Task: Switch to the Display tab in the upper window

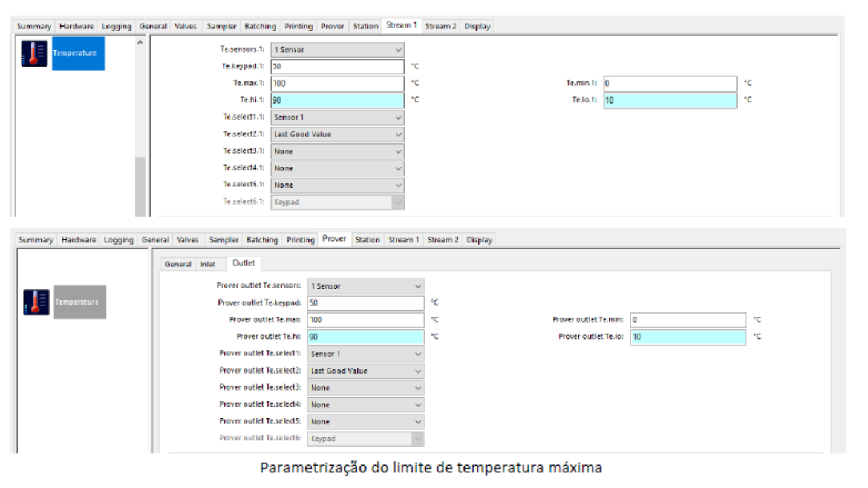Action: click(x=477, y=27)
